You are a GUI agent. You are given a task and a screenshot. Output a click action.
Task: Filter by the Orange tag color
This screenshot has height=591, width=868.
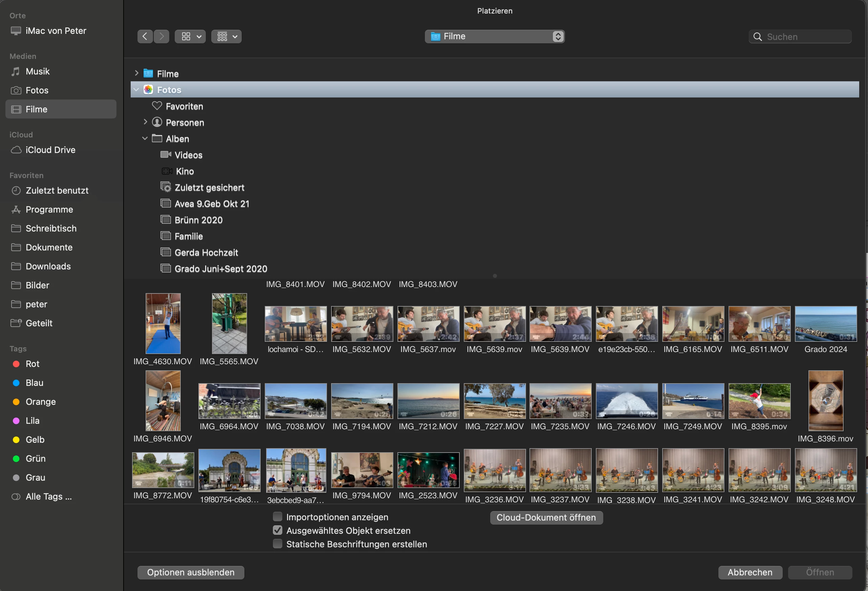pyautogui.click(x=40, y=402)
